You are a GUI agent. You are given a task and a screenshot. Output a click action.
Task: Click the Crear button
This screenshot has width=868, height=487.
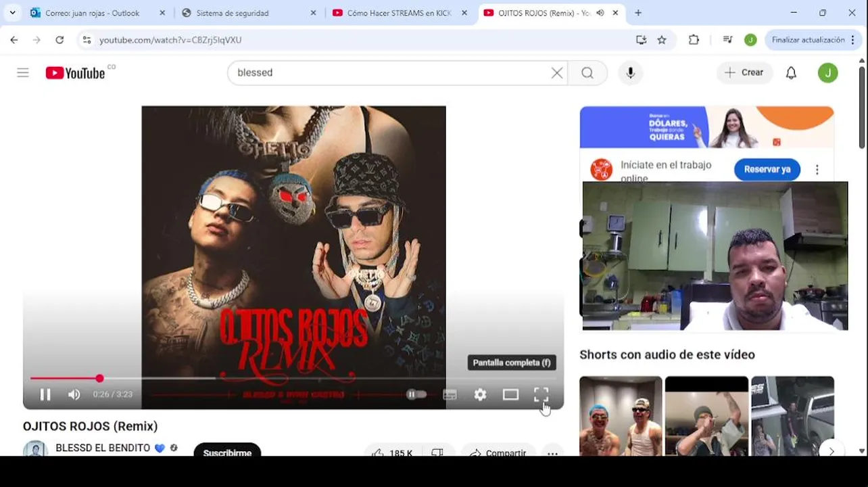pyautogui.click(x=744, y=72)
